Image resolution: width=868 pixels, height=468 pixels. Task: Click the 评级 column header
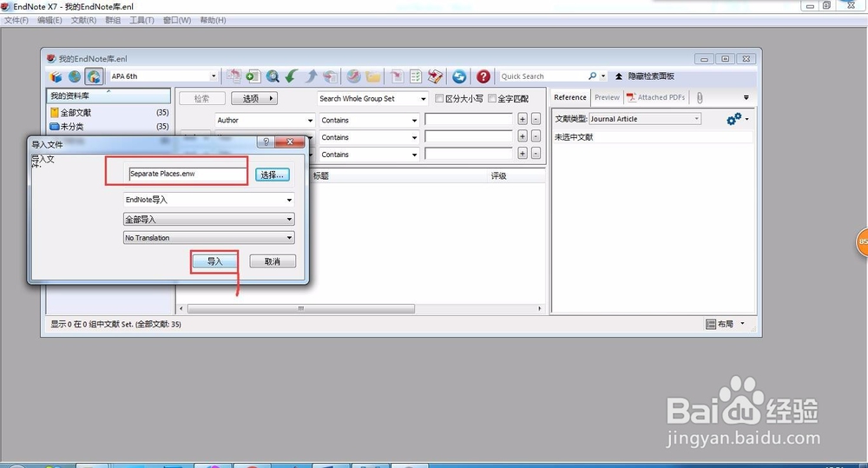(x=499, y=176)
